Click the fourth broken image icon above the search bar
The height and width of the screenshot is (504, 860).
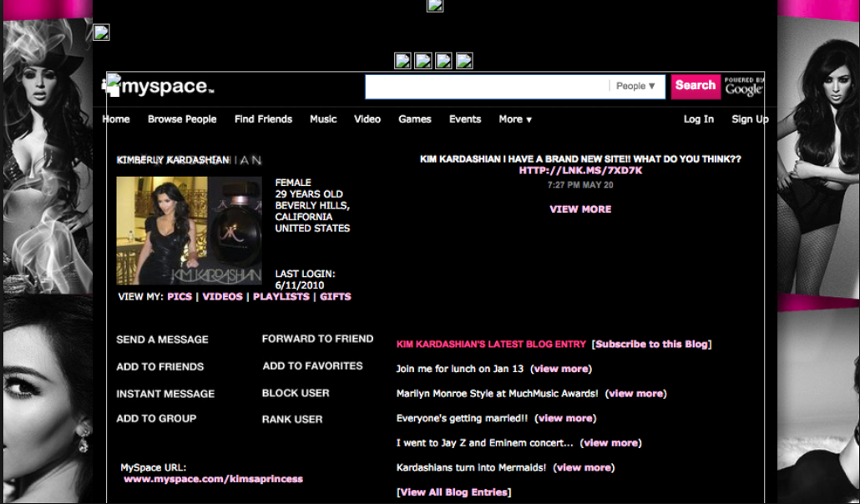[464, 61]
